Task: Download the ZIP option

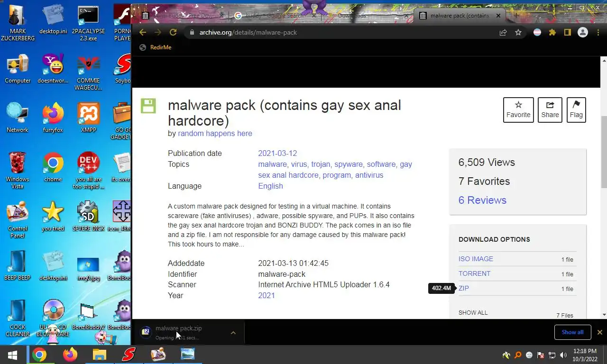Action: click(464, 288)
